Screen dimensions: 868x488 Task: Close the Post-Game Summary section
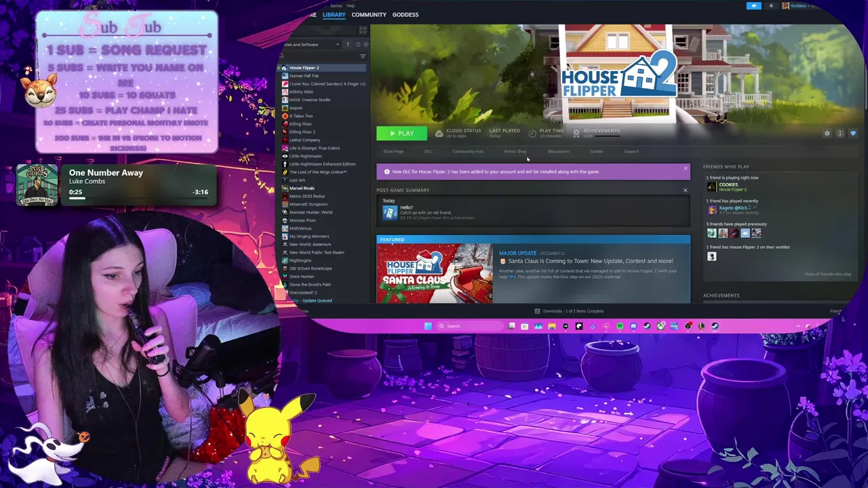tap(685, 190)
